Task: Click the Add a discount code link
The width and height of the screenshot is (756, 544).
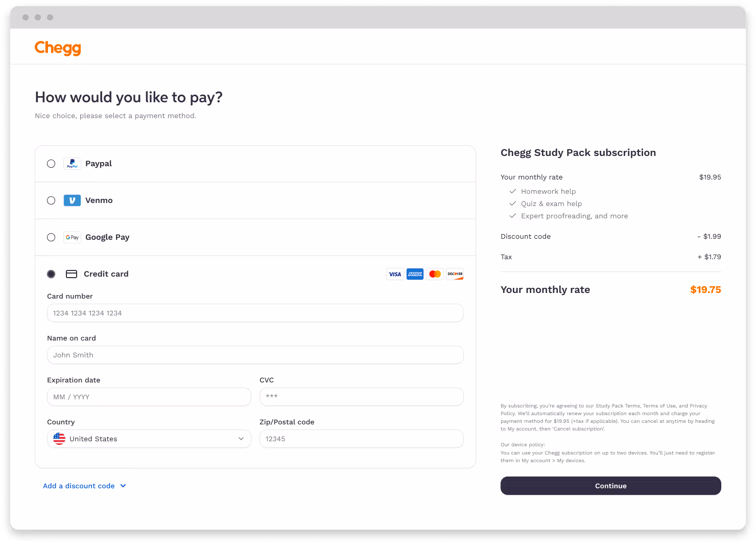Action: [79, 486]
